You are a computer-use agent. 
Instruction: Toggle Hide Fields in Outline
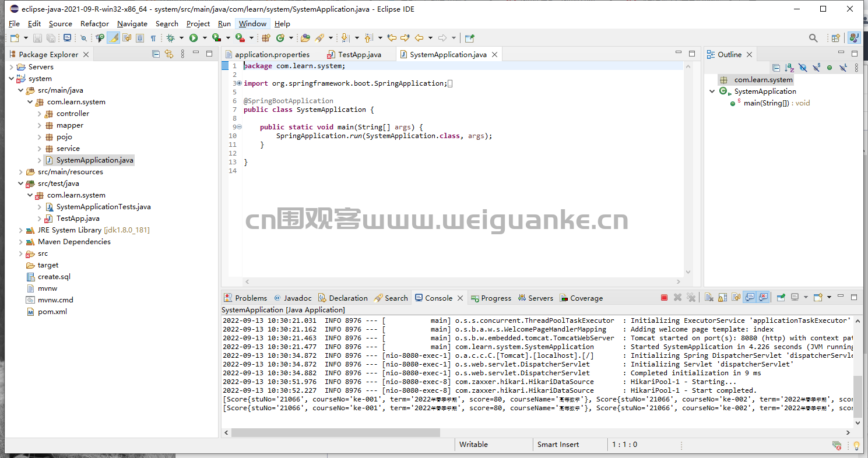point(803,68)
